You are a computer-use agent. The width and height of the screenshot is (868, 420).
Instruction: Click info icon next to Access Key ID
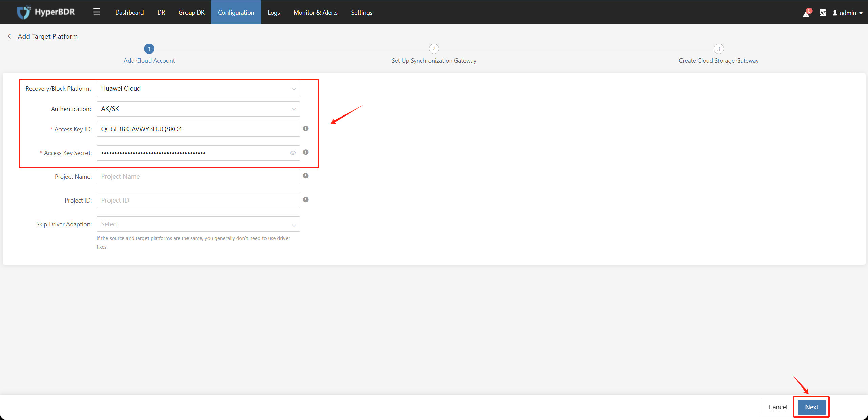pos(305,129)
